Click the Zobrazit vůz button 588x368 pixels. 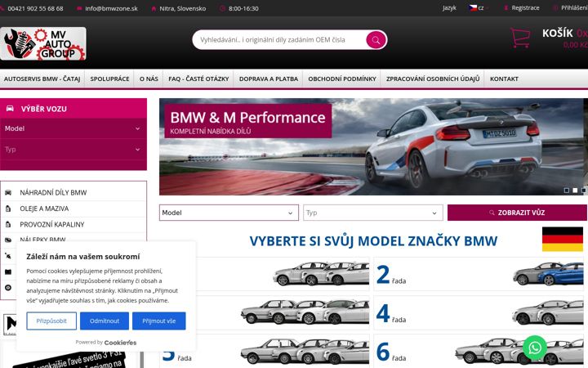(x=517, y=213)
